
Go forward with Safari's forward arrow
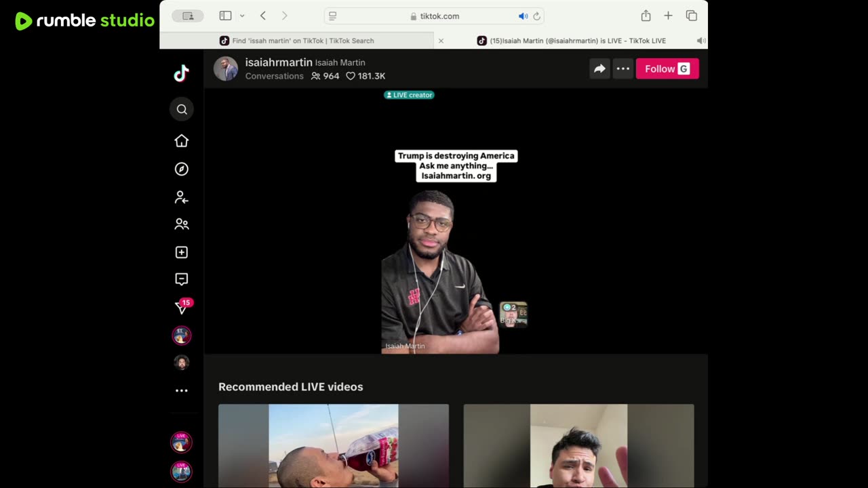285,16
